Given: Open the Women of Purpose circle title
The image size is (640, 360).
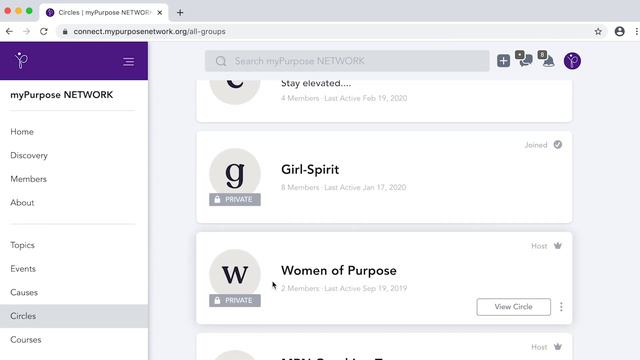Looking at the screenshot, I should click(x=339, y=270).
